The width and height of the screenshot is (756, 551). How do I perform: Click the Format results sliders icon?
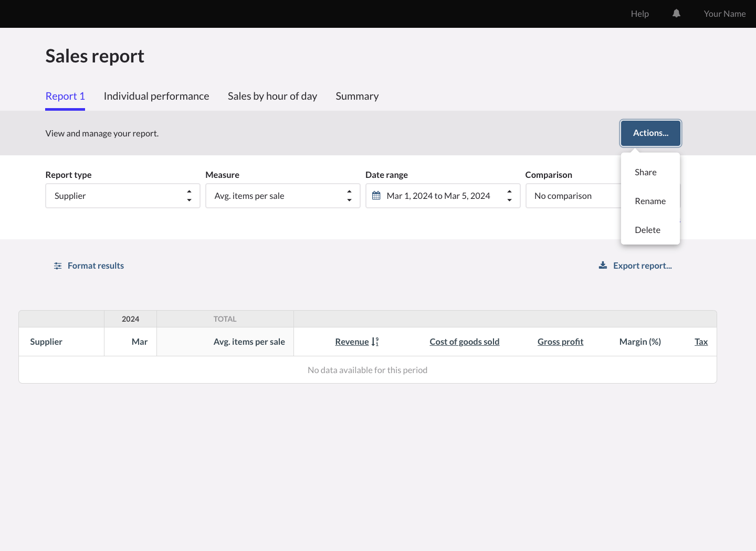click(x=58, y=266)
